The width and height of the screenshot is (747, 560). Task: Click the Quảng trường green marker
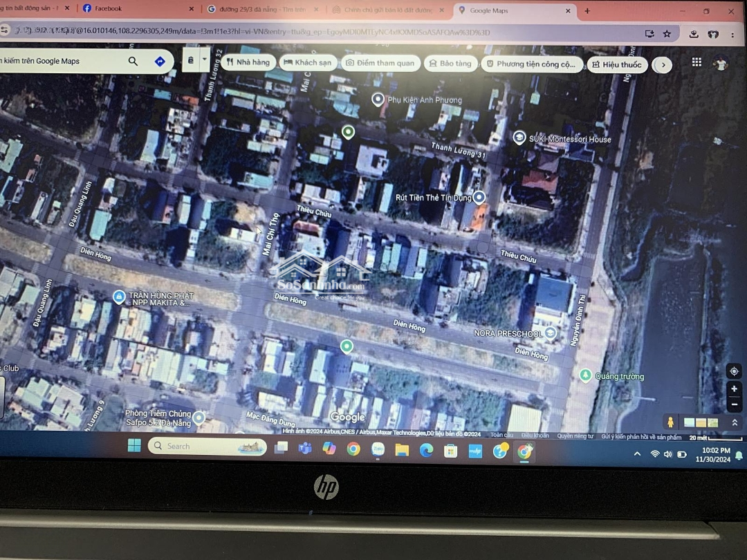[x=586, y=375]
